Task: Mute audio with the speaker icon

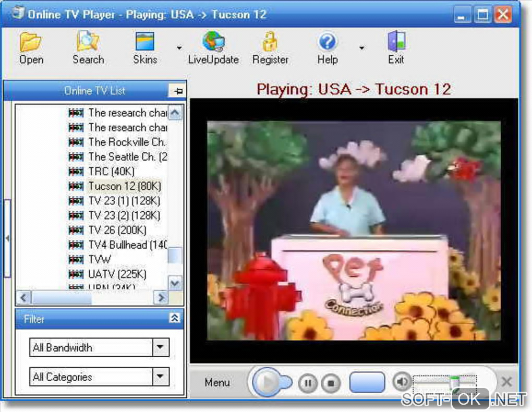Action: click(x=402, y=382)
